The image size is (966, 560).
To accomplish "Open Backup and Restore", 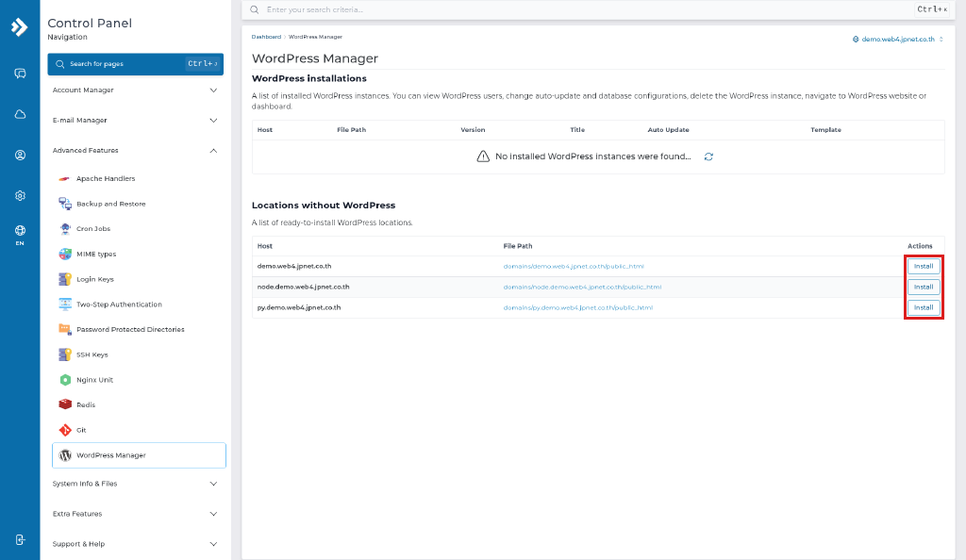I will (111, 204).
